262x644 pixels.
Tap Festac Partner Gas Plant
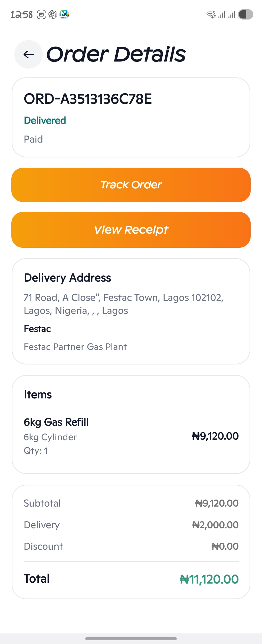pyautogui.click(x=75, y=347)
